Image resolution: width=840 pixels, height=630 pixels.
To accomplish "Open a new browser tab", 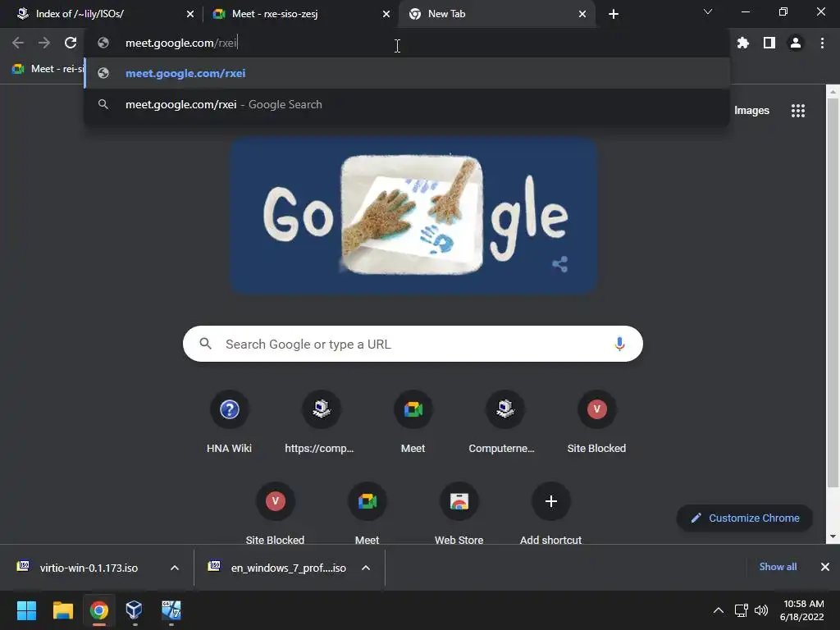I will [614, 14].
